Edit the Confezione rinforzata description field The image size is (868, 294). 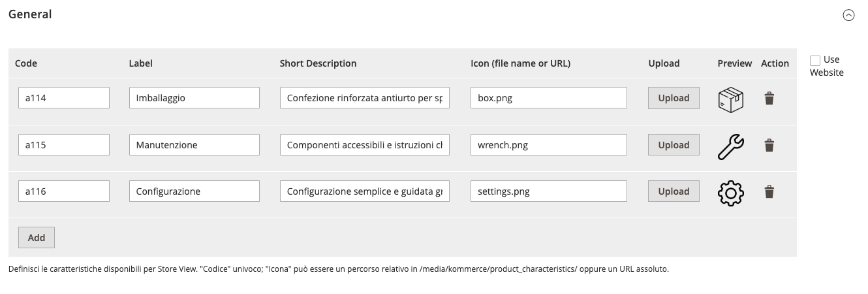click(365, 98)
